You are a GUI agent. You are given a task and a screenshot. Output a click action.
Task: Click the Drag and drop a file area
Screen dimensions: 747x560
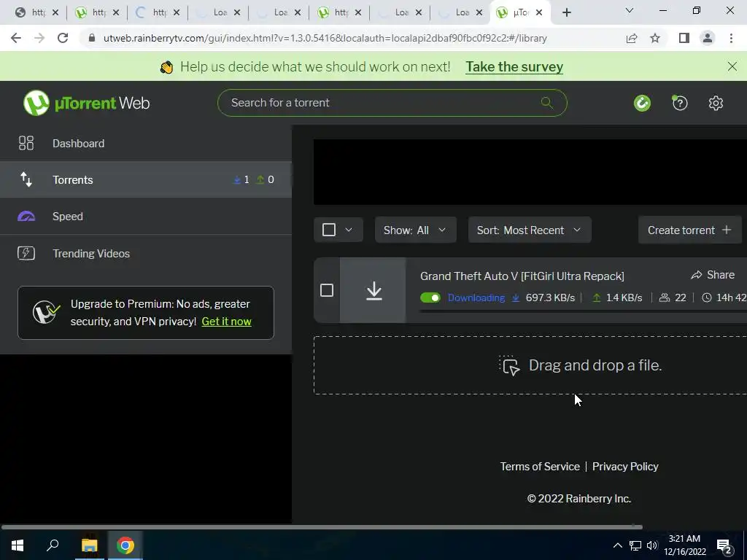[x=530, y=365]
